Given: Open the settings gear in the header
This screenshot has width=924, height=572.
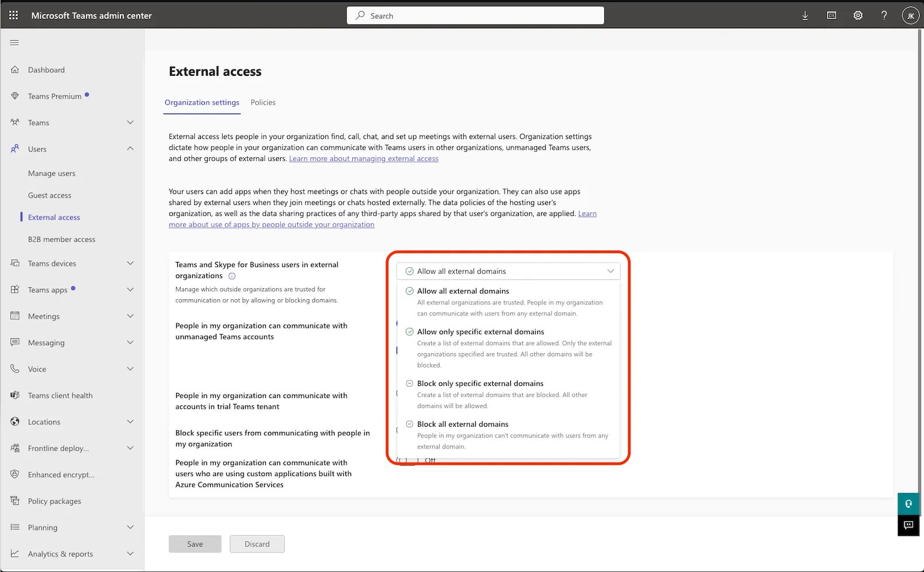Looking at the screenshot, I should (x=858, y=16).
